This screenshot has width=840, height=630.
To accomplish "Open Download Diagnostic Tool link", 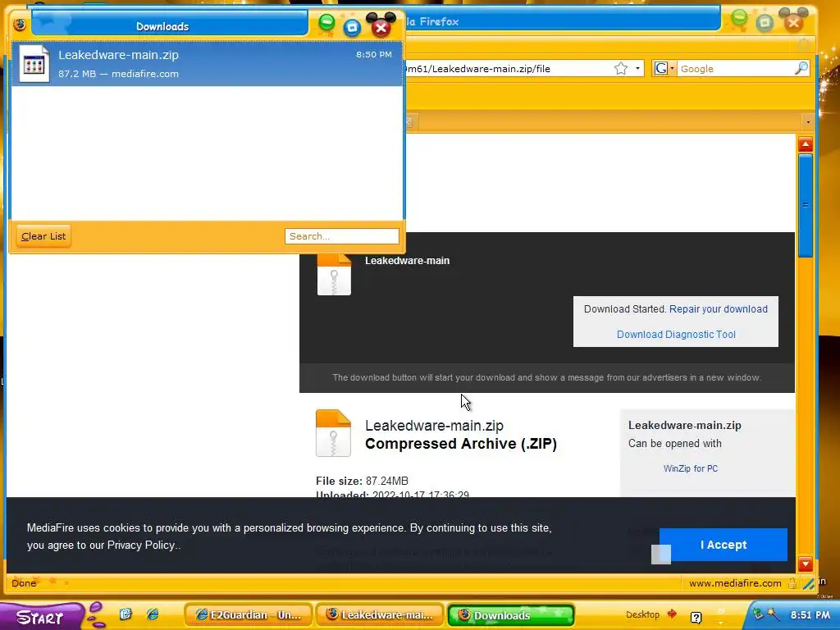I will click(676, 335).
